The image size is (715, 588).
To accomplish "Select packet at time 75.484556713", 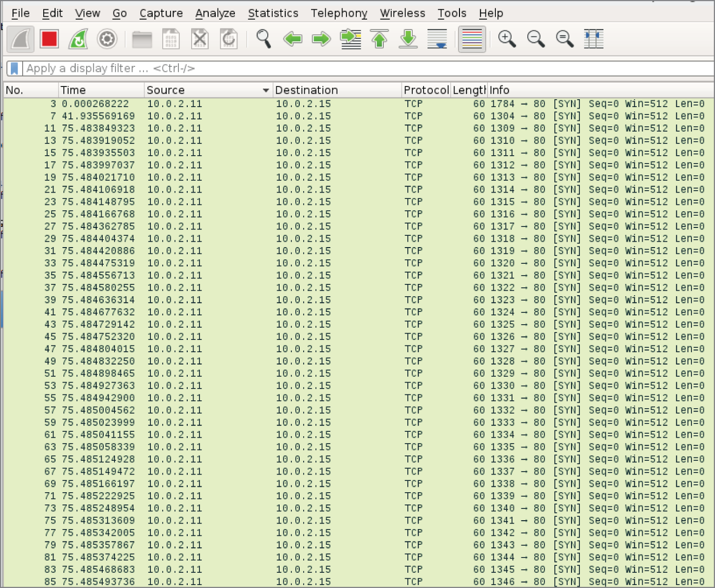I will point(359,276).
